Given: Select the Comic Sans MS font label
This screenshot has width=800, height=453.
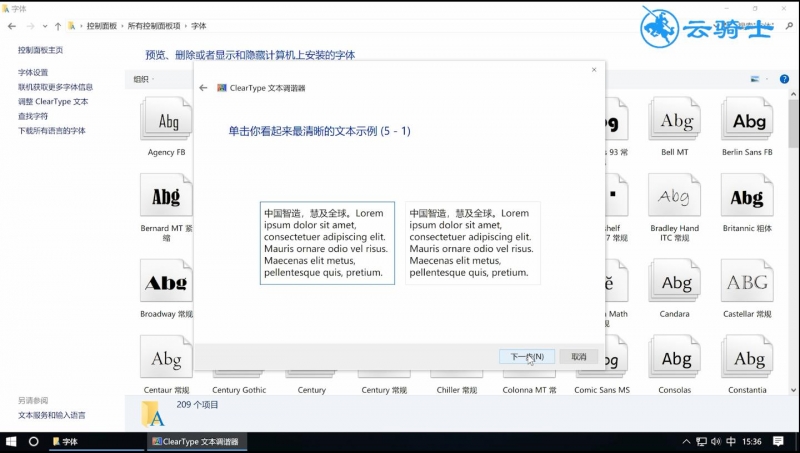Looking at the screenshot, I should (x=602, y=390).
